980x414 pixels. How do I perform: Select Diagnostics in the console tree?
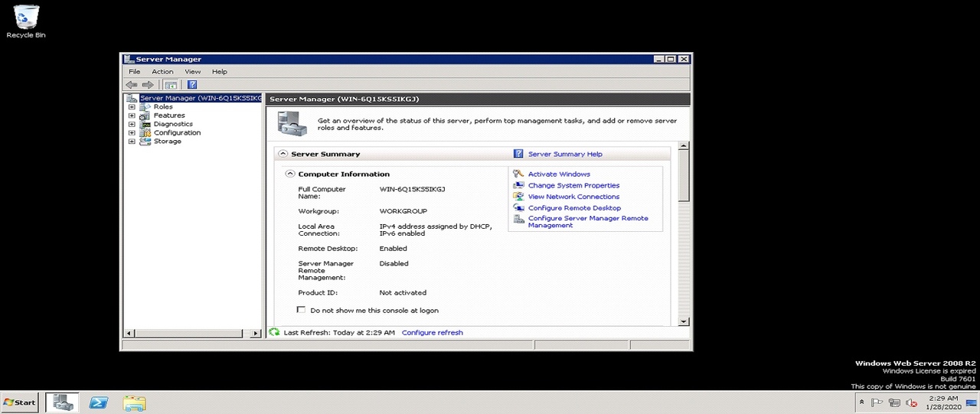click(173, 124)
